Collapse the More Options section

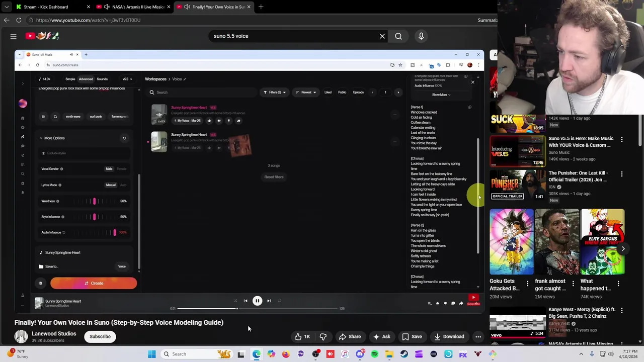[52, 138]
